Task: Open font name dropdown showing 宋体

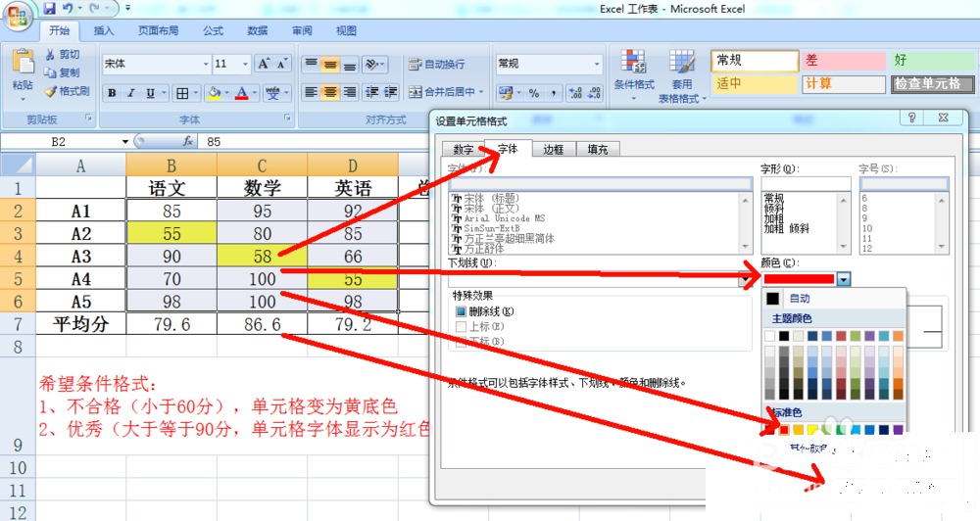Action: (206, 64)
